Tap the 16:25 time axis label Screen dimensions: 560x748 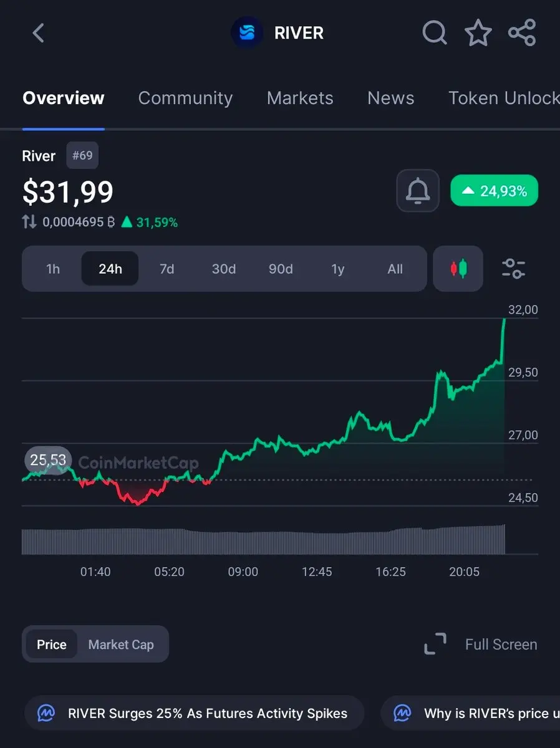[x=390, y=572]
